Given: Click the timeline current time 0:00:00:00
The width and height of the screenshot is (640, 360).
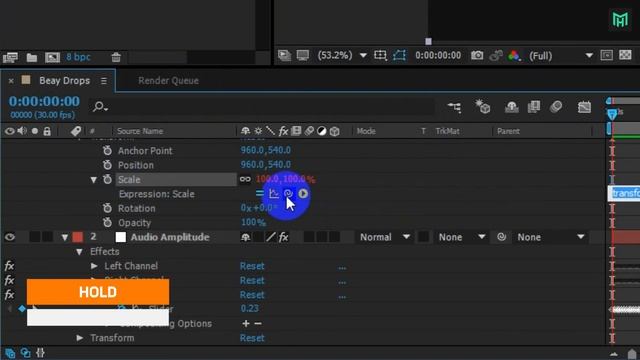Looking at the screenshot, I should click(44, 101).
